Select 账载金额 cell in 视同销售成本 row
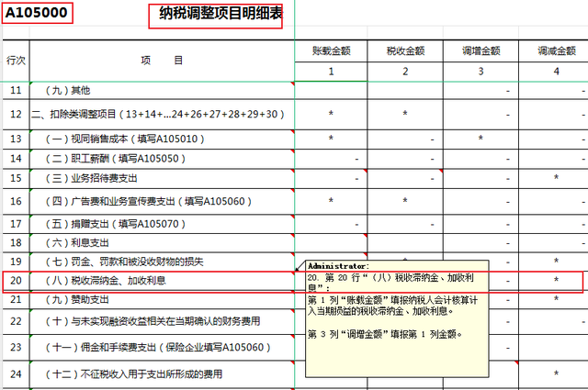 coord(331,139)
